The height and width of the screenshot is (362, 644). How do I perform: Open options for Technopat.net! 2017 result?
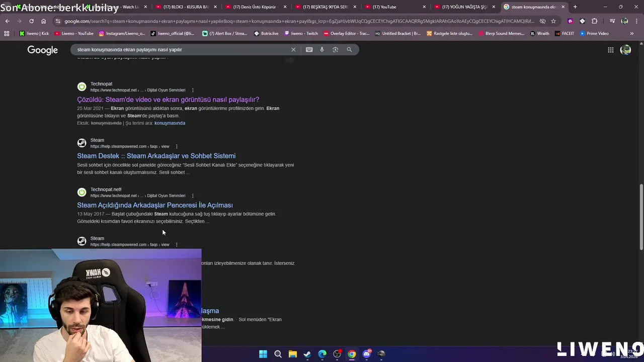(192, 196)
